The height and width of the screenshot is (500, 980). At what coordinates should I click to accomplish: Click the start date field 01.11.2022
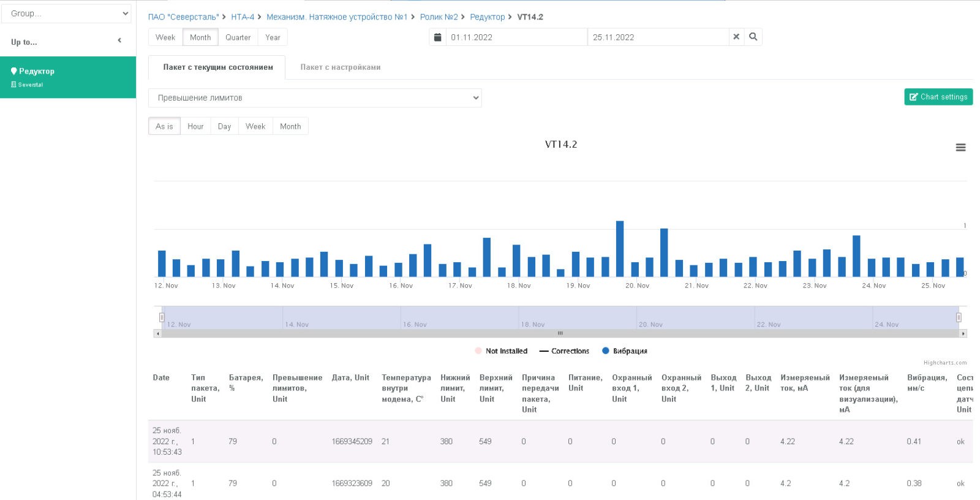tap(516, 37)
